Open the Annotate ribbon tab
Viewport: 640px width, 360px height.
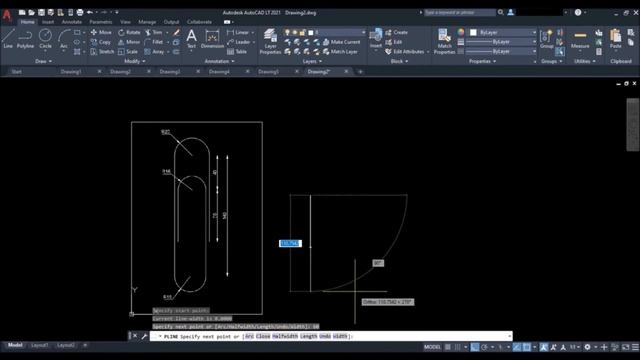click(x=72, y=22)
